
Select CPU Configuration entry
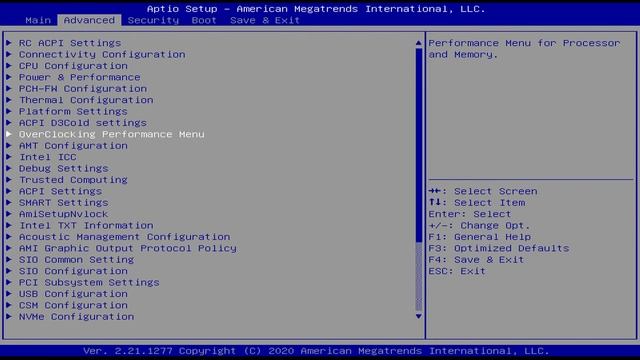73,66
